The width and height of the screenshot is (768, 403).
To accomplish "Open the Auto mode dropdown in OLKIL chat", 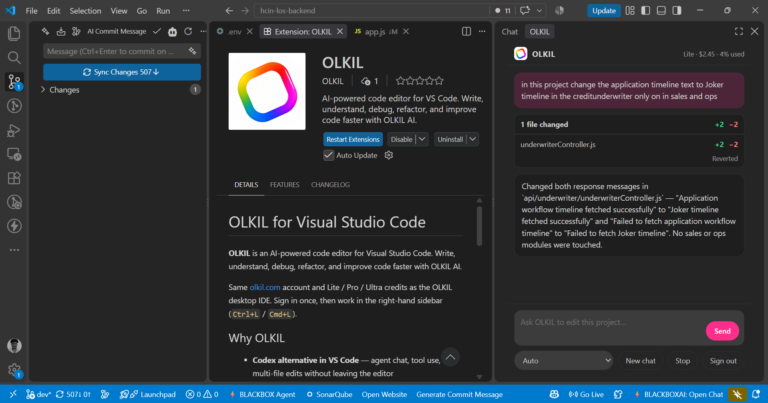I will tap(564, 360).
